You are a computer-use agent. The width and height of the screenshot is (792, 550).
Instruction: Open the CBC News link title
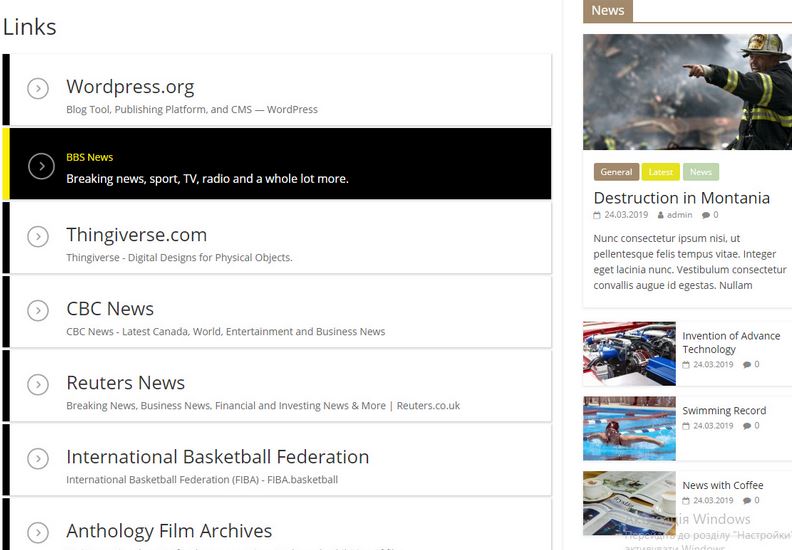(x=110, y=309)
